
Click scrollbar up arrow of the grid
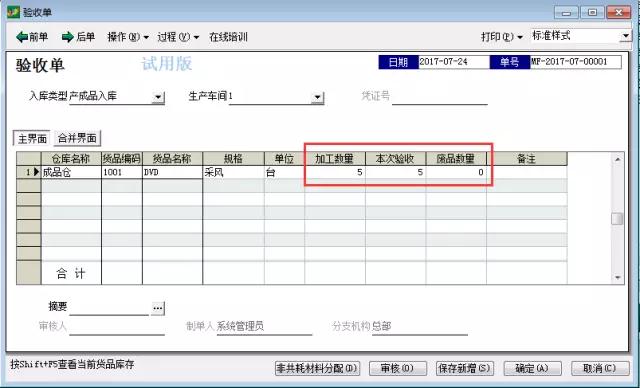(x=618, y=159)
